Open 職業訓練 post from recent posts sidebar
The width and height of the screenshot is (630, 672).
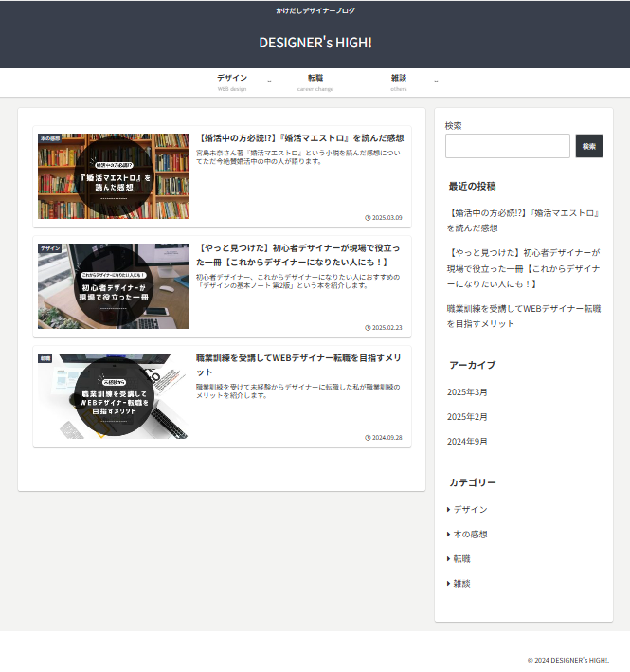[522, 317]
